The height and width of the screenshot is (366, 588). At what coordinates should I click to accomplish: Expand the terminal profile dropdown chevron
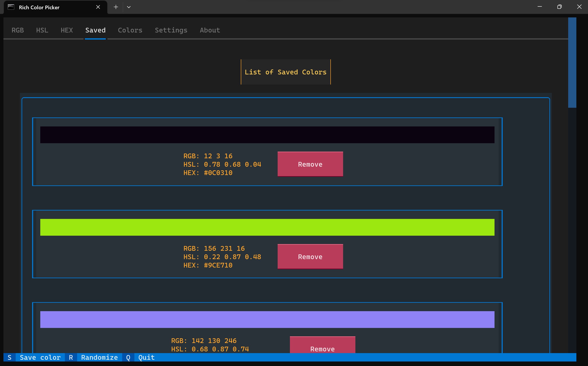(x=129, y=7)
